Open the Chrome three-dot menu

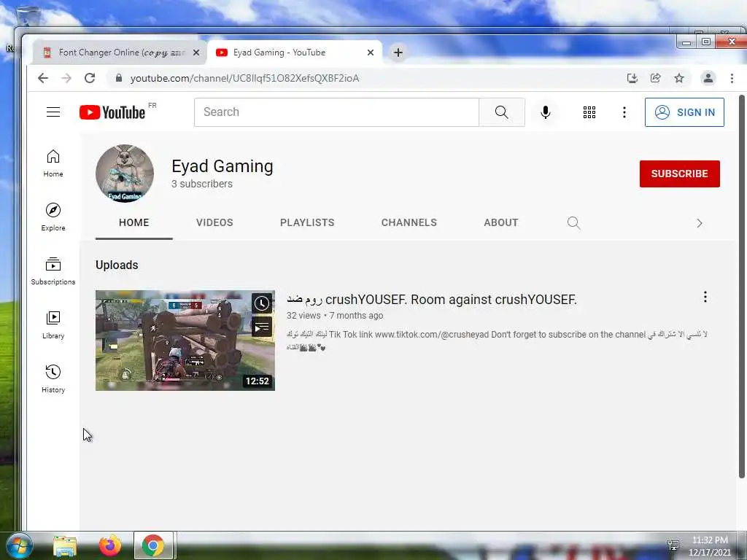point(732,78)
